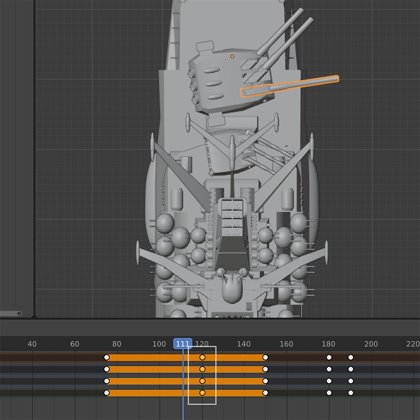Screen dimensions: 420x420
Task: Click the blue current frame marker 111
Action: click(x=183, y=344)
